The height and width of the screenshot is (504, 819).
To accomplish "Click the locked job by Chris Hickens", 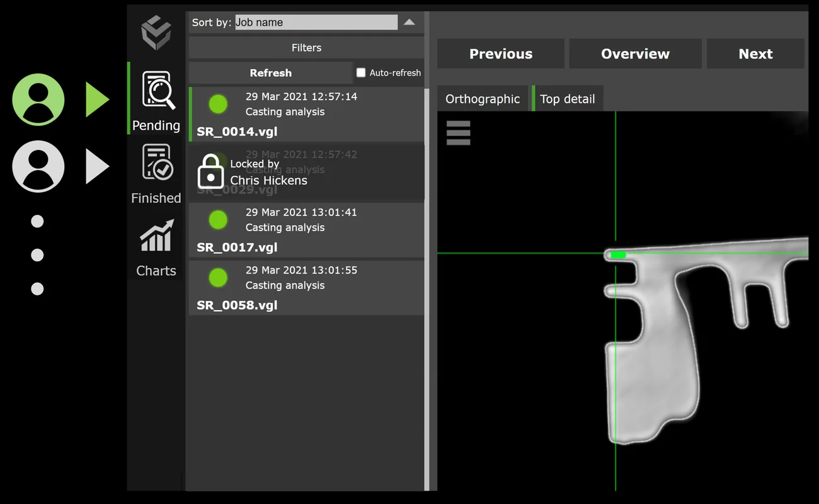I will [x=306, y=172].
